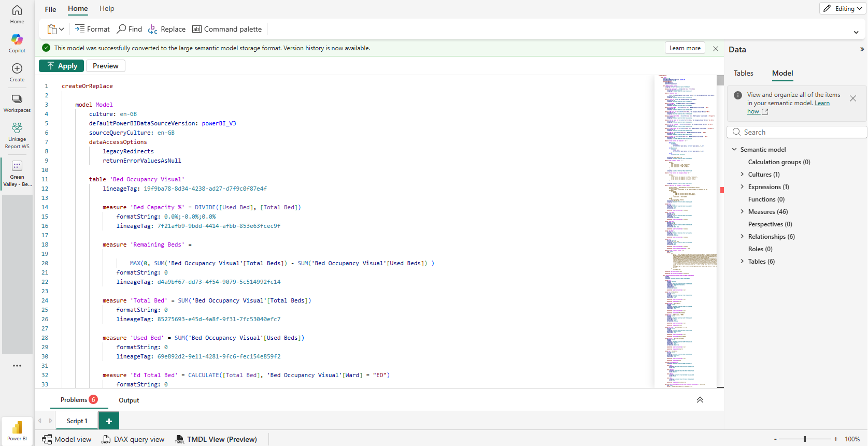Open the File menu
Viewport: 868px width, 446px height.
50,9
